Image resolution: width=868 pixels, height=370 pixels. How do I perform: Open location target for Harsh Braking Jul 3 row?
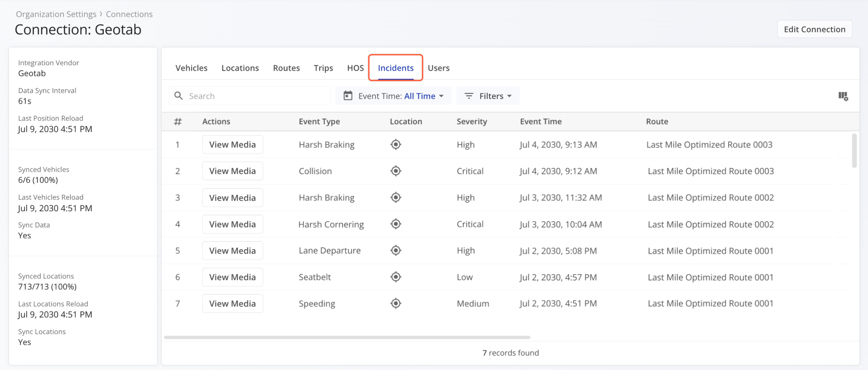(x=395, y=197)
